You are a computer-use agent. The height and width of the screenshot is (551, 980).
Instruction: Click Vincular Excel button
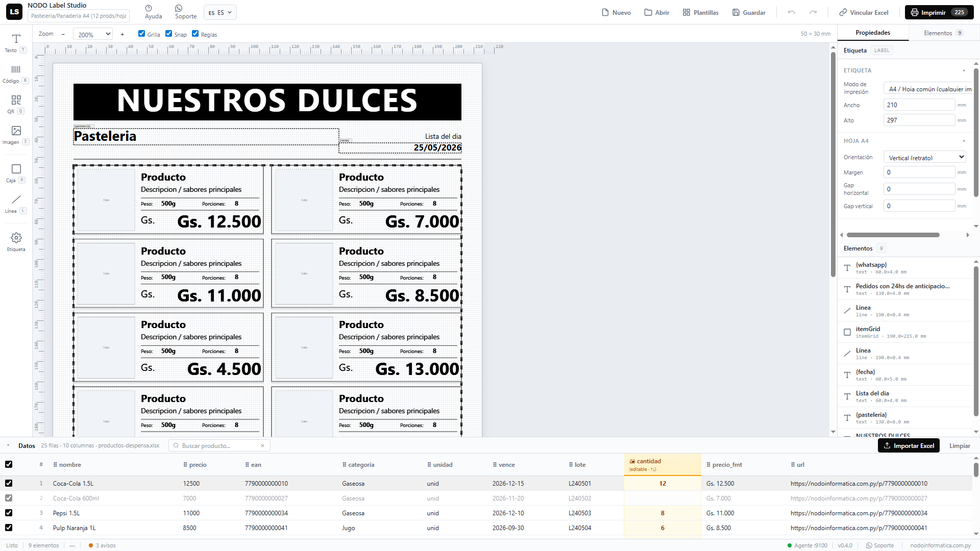pos(864,12)
